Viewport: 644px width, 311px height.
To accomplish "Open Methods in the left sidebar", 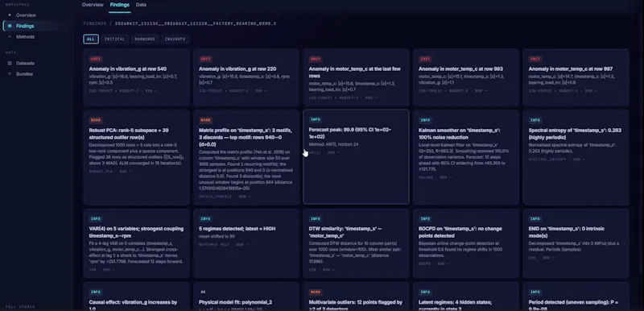I will [25, 36].
